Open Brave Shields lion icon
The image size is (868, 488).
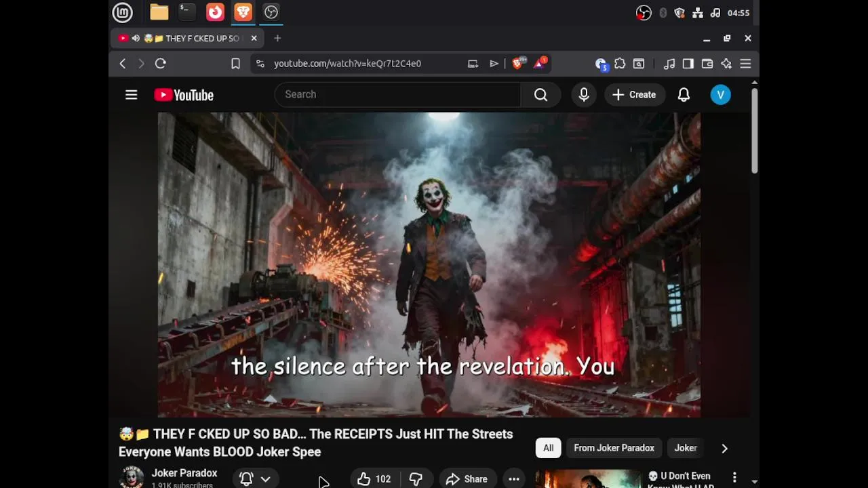point(518,63)
